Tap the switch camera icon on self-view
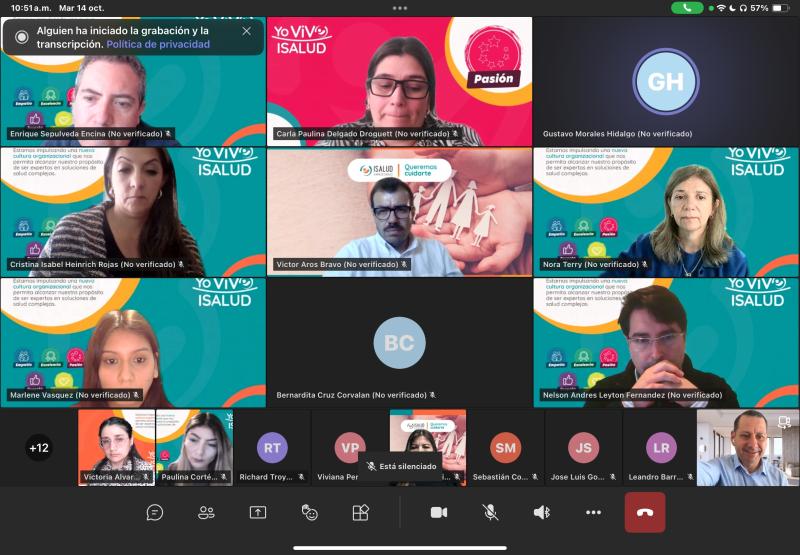This screenshot has width=800, height=555. click(784, 421)
